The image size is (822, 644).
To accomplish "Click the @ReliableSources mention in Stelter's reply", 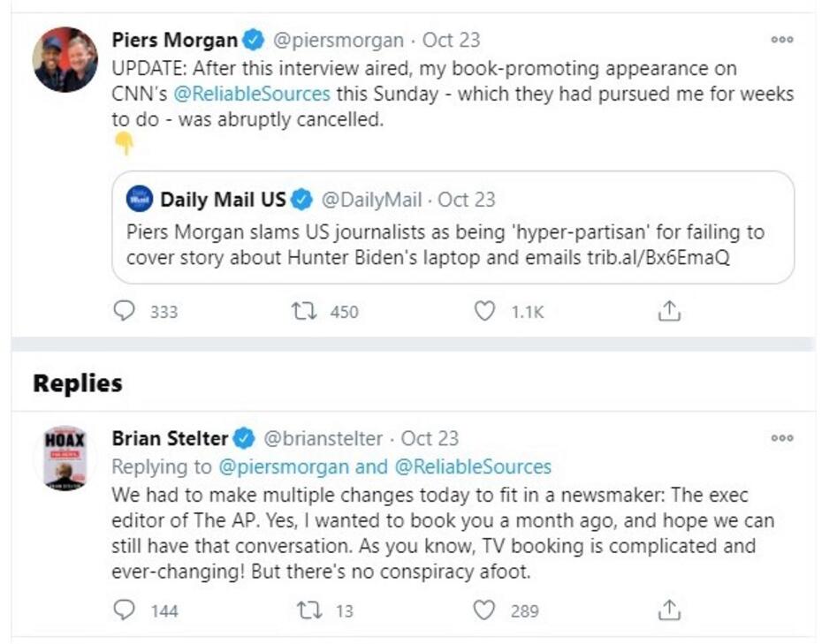I will [x=476, y=466].
